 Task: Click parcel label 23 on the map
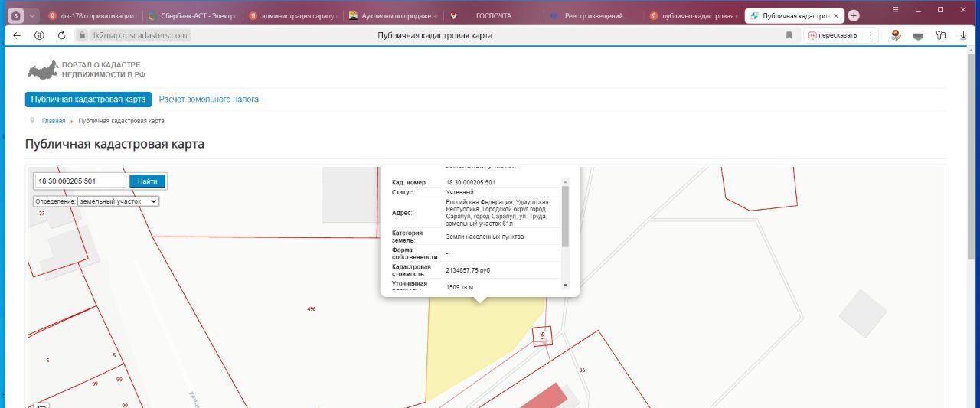pyautogui.click(x=42, y=214)
